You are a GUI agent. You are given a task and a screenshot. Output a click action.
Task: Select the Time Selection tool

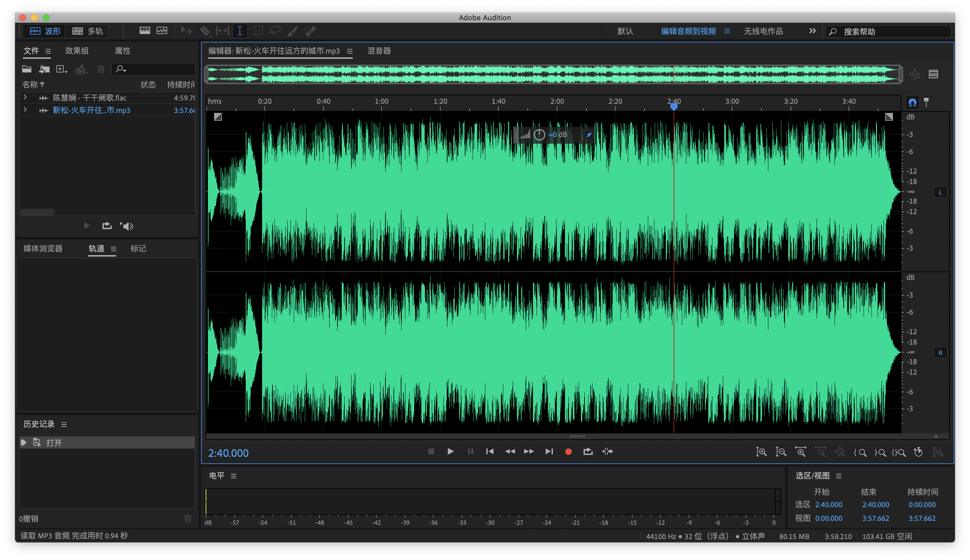(x=240, y=31)
